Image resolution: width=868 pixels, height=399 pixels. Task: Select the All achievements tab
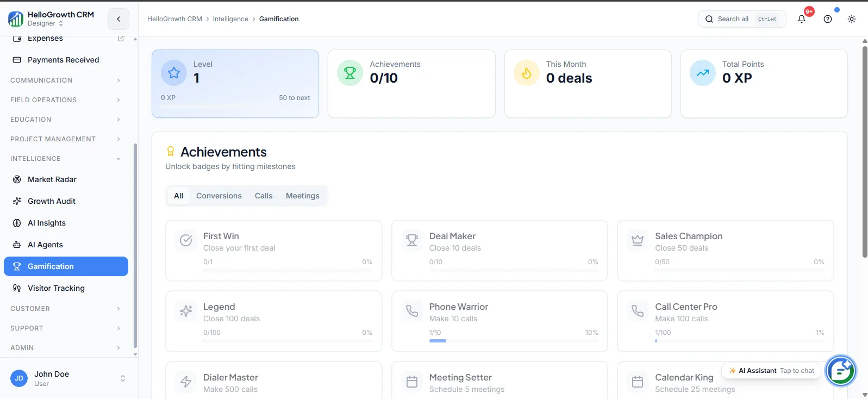tap(178, 196)
